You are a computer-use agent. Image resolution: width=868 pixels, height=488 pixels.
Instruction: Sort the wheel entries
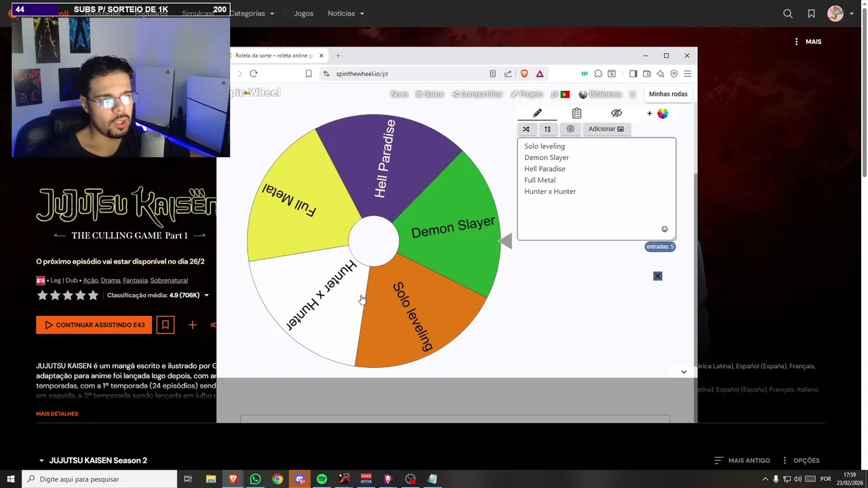tap(547, 129)
